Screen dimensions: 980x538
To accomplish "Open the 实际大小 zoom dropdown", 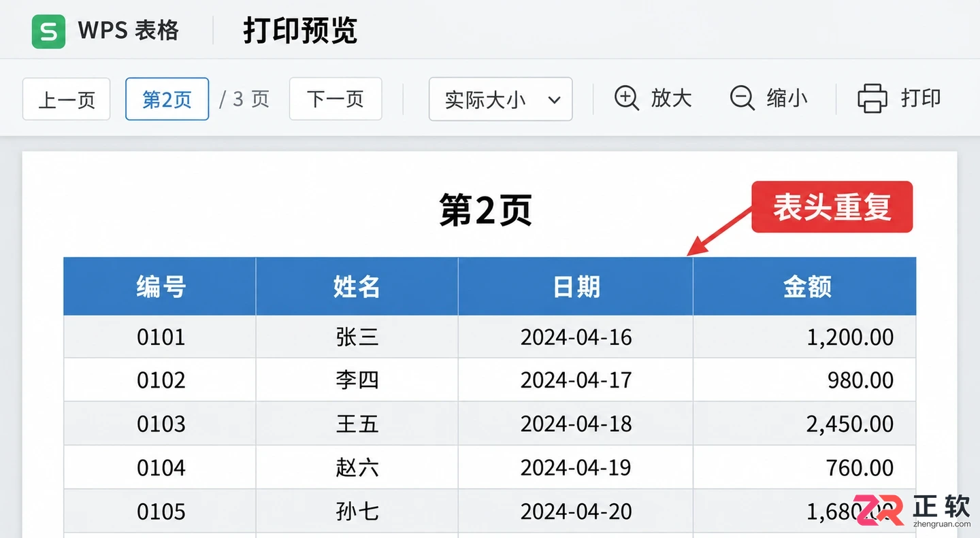I will (500, 99).
